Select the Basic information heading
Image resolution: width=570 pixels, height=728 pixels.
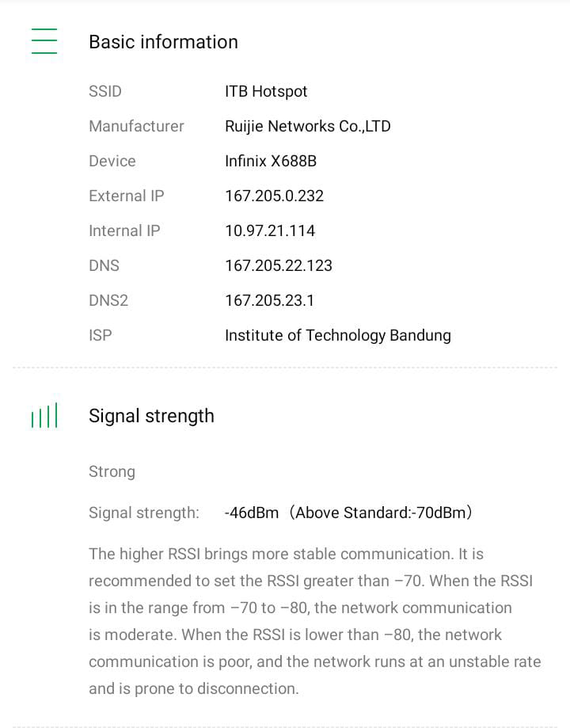[x=163, y=42]
